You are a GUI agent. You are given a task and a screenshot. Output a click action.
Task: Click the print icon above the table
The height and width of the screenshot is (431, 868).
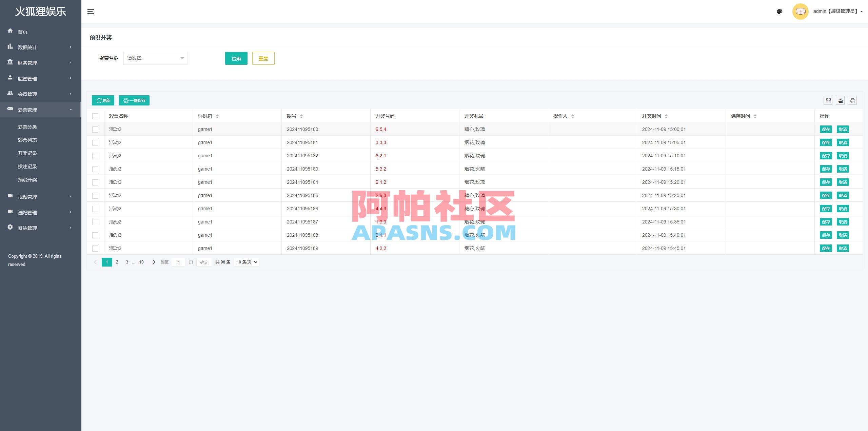(x=853, y=100)
